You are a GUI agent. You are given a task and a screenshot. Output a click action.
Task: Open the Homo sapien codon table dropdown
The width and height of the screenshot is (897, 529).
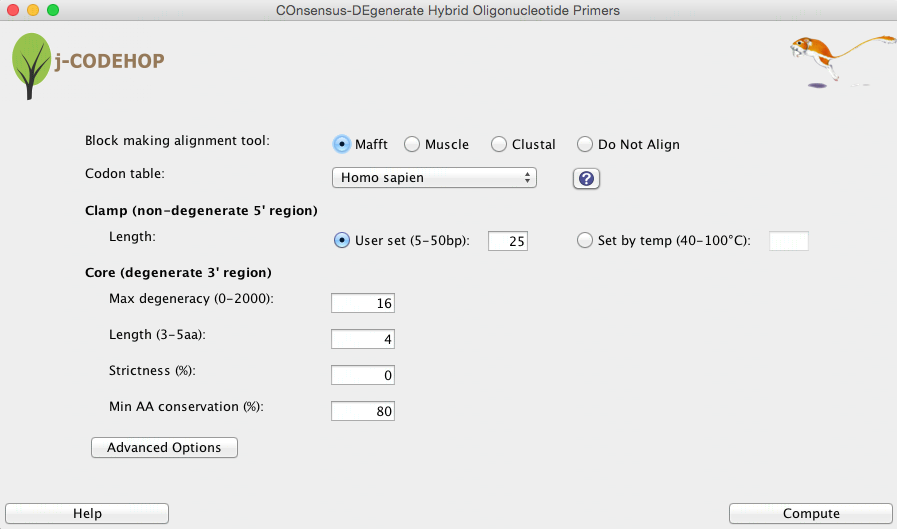pyautogui.click(x=434, y=177)
